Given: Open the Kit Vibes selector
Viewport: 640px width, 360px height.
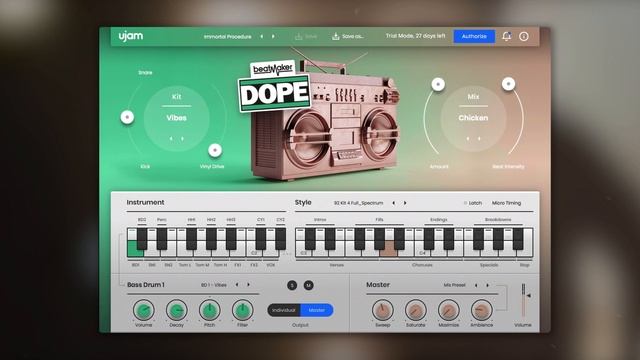Looking at the screenshot, I should click(176, 118).
